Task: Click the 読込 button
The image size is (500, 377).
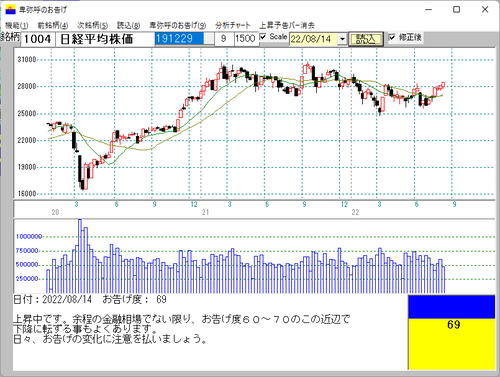Action: coord(366,39)
